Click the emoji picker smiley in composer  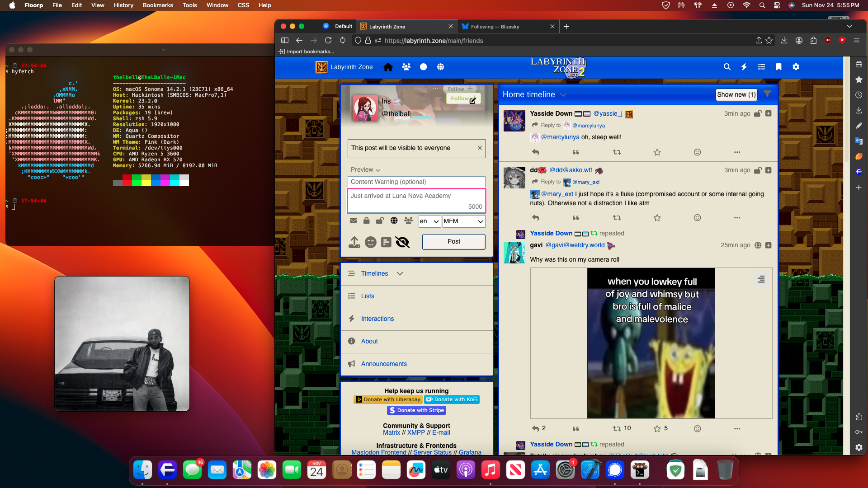[x=370, y=242]
